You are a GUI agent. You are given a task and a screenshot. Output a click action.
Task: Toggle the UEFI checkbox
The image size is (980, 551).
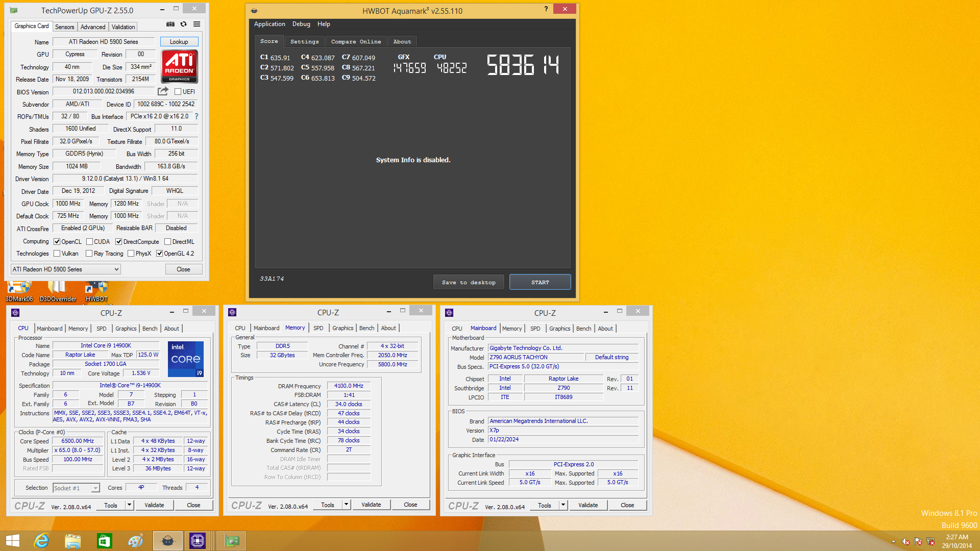point(178,92)
